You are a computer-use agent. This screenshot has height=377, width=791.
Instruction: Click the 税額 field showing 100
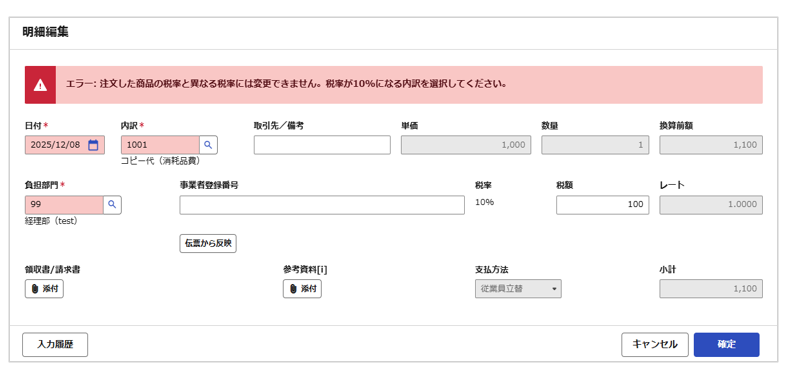(602, 205)
